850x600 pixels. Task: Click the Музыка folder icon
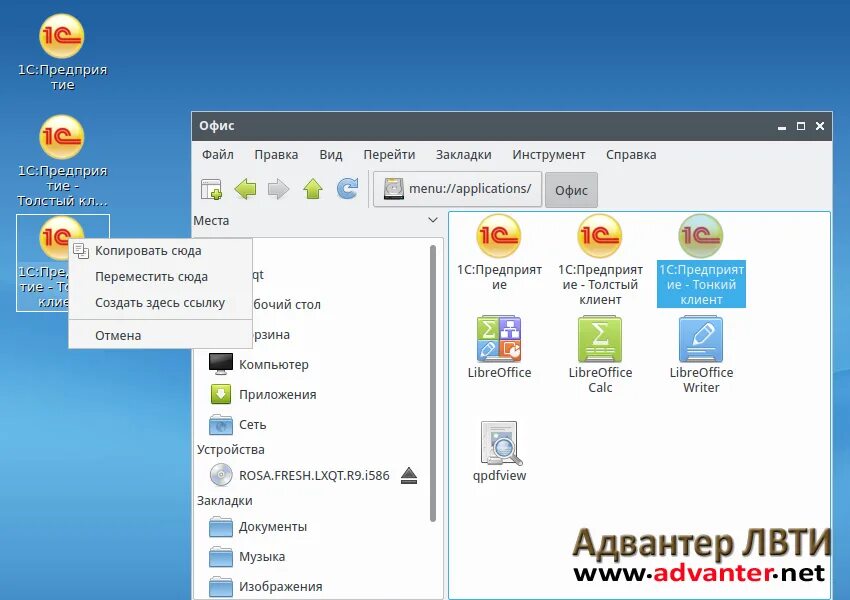tap(221, 556)
